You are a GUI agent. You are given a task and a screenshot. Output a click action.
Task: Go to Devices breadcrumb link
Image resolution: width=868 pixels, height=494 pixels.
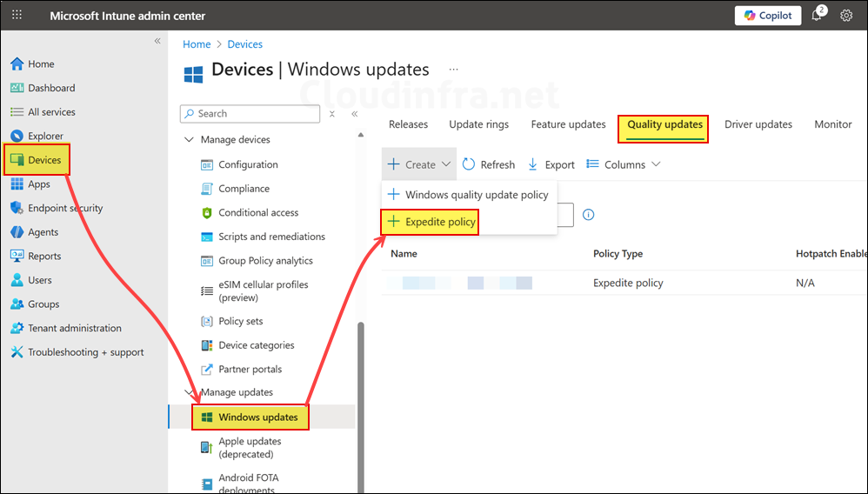pyautogui.click(x=244, y=44)
